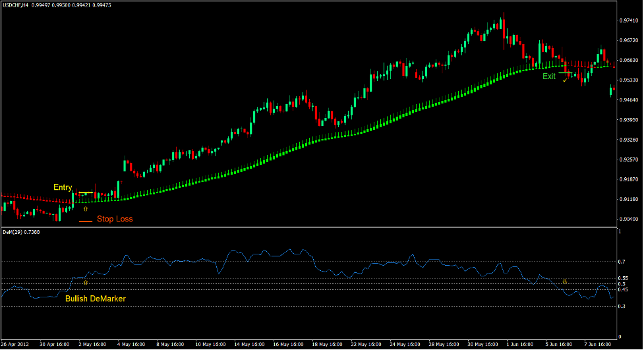Viewport: 644px width, 350px height.
Task: Select the orange Stop Loss text label
Action: pos(115,219)
